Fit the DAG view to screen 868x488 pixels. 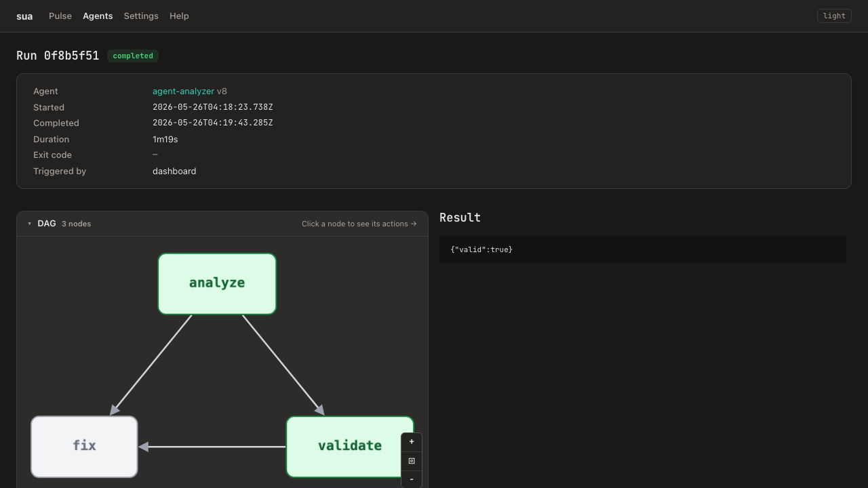(412, 461)
